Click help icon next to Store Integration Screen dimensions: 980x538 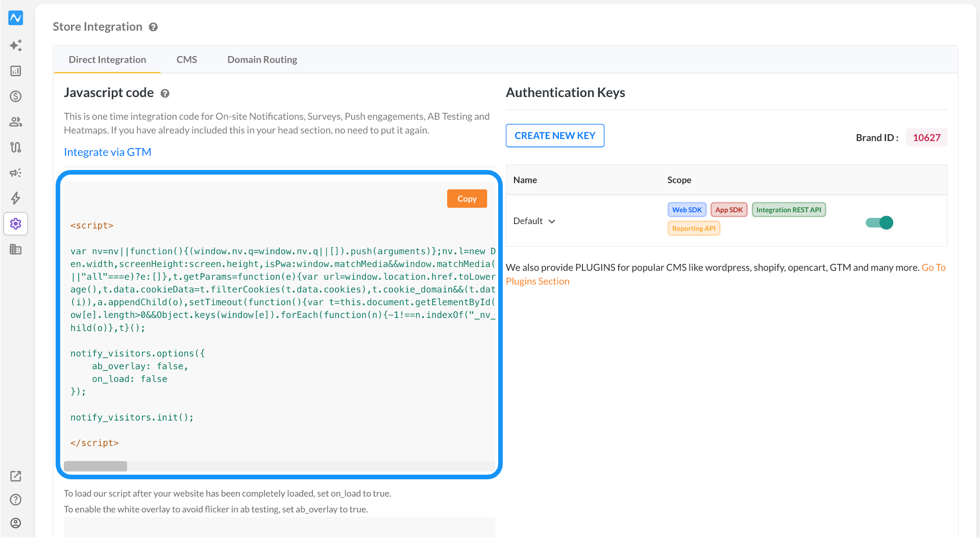point(153,27)
